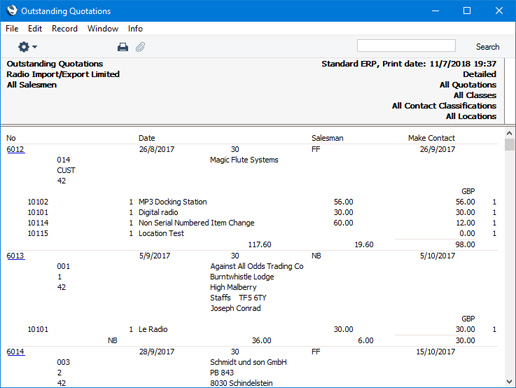Close the Outstanding Quotations window

coord(499,11)
